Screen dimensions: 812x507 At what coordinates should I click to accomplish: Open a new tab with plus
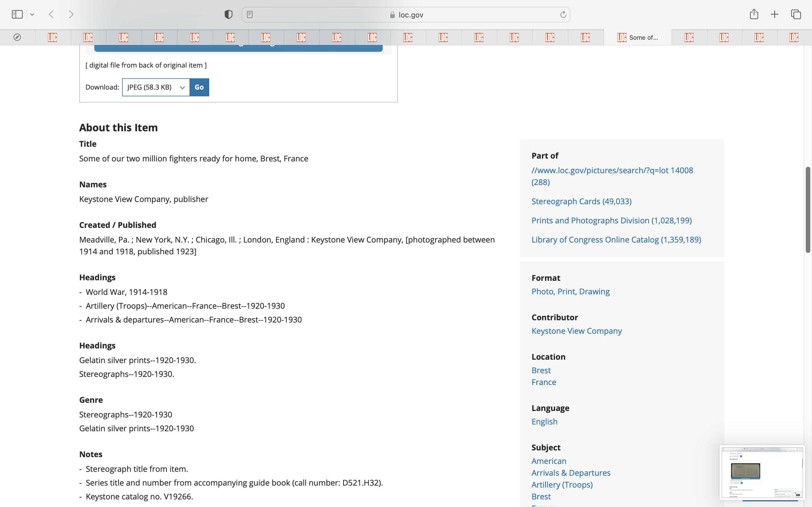(775, 14)
